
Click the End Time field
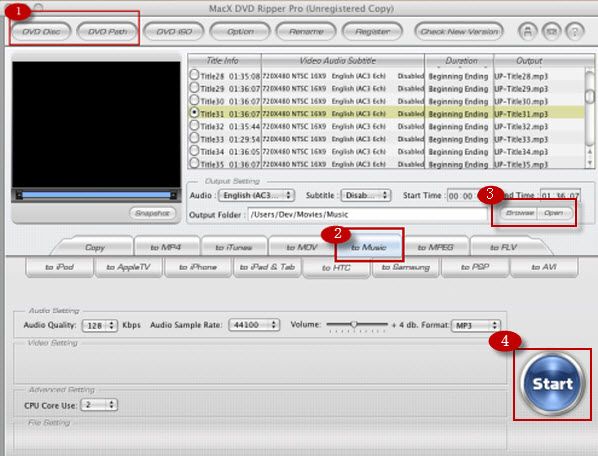(560, 196)
